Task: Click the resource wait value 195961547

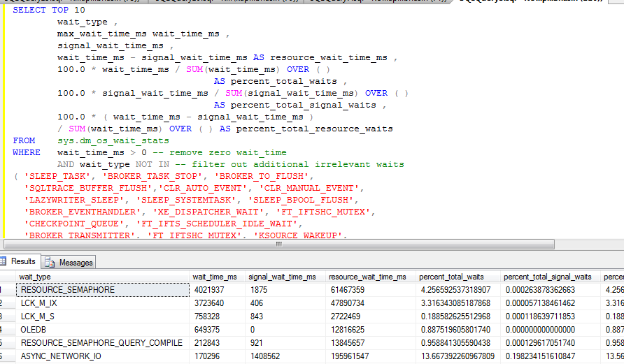Action: (x=350, y=356)
